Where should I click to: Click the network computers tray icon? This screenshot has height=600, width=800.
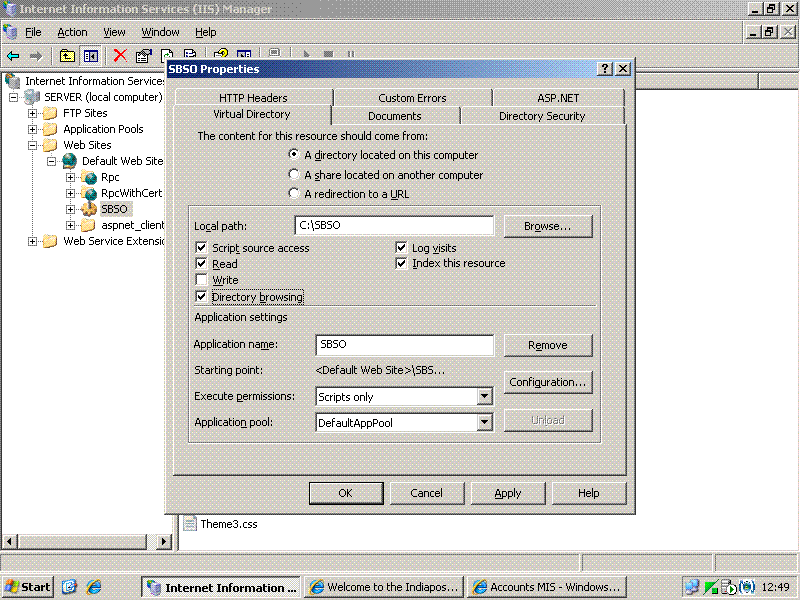pyautogui.click(x=692, y=587)
